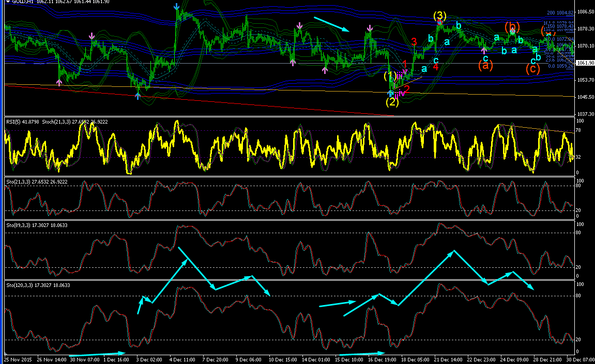This screenshot has width=595, height=364.
Task: Click the orange (a) wave label
Action: [x=485, y=66]
